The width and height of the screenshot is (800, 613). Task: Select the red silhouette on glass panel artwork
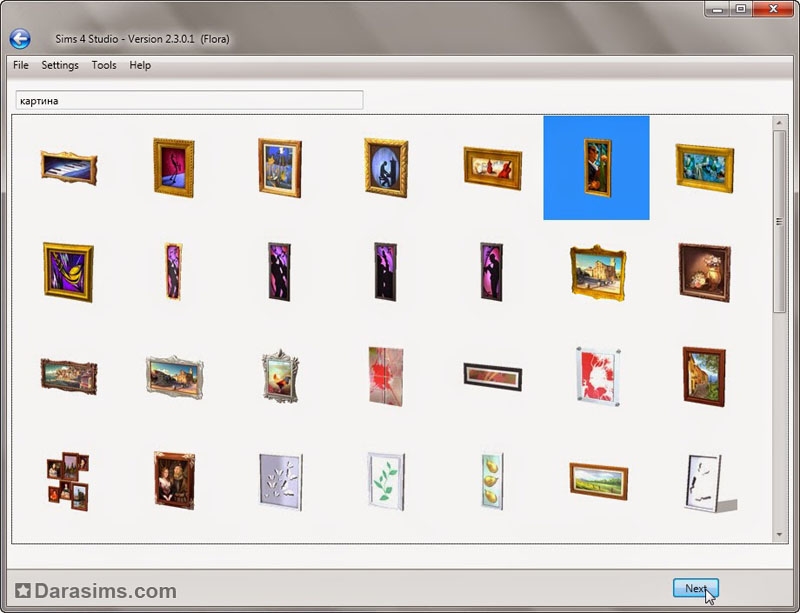[x=598, y=377]
